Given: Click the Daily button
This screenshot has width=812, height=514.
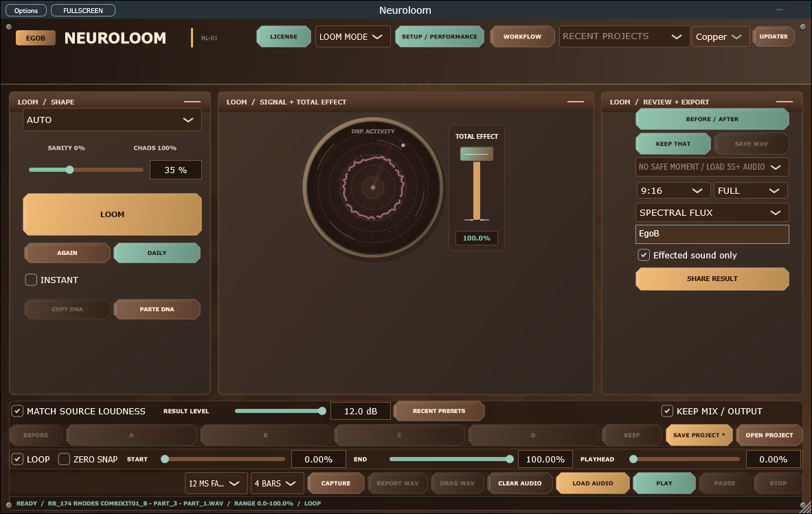Looking at the screenshot, I should point(157,253).
